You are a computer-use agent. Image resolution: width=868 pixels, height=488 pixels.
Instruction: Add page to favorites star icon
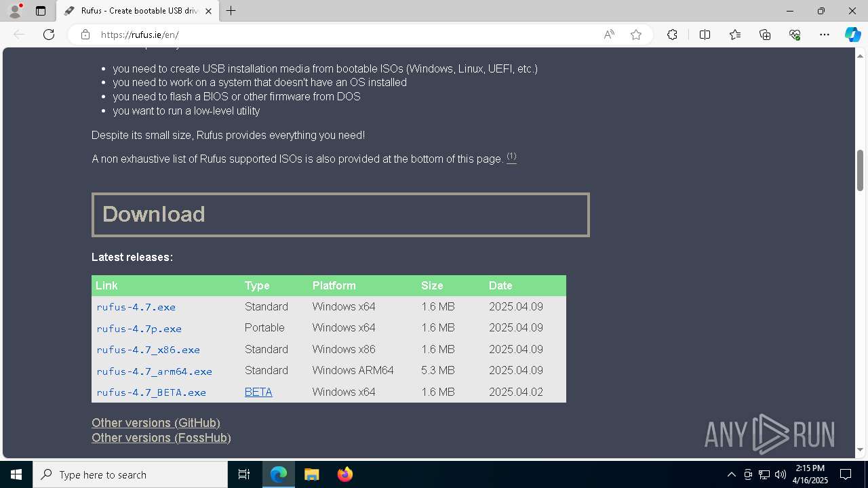tap(636, 35)
